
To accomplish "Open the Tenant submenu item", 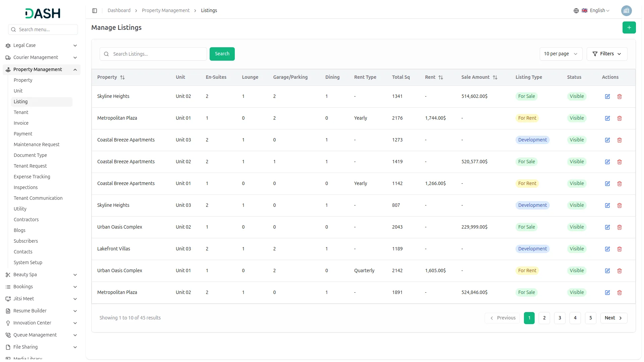I will (21, 112).
